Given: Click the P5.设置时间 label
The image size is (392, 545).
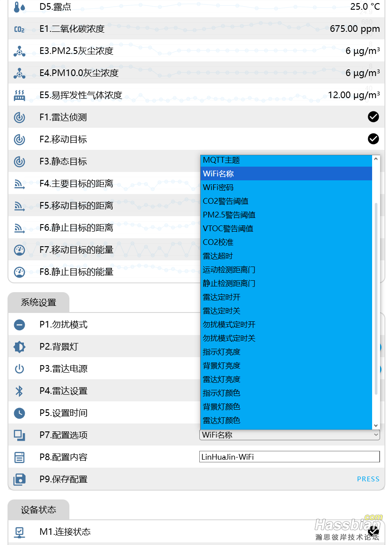Looking at the screenshot, I should click(64, 413).
